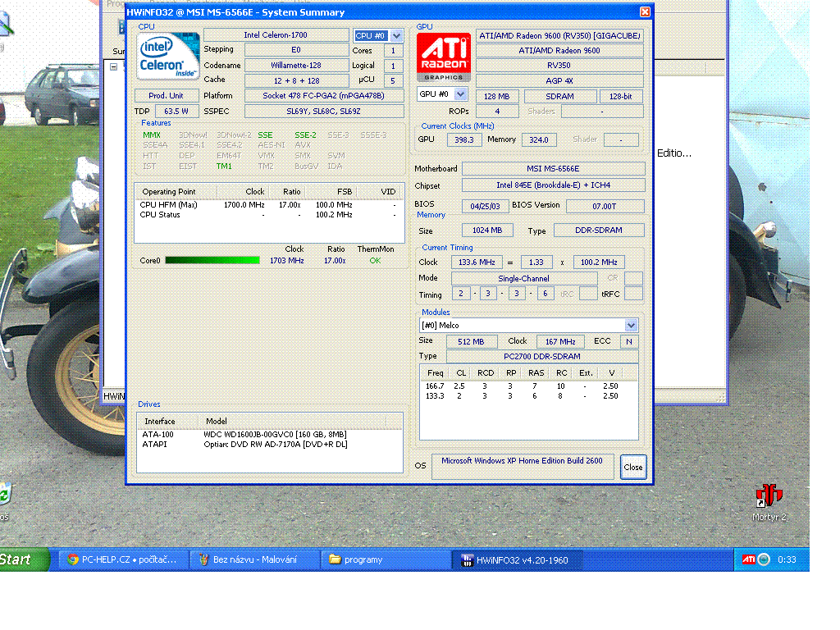Click the BIOS date "04/25/03"
This screenshot has height=630, width=840.
[x=485, y=206]
